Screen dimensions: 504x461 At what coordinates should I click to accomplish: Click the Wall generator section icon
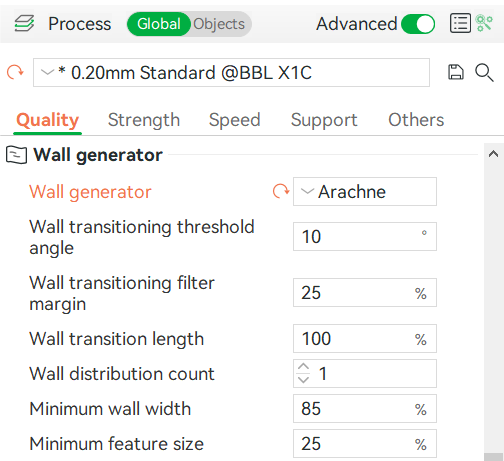(x=16, y=155)
